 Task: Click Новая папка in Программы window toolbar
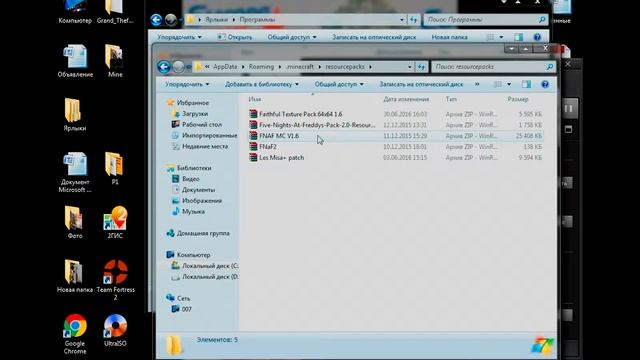click(449, 37)
